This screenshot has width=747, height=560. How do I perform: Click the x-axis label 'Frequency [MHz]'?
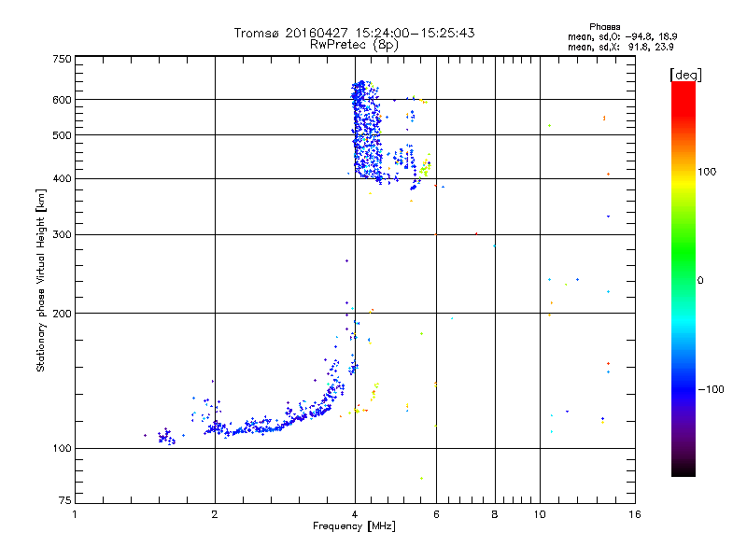point(354,526)
